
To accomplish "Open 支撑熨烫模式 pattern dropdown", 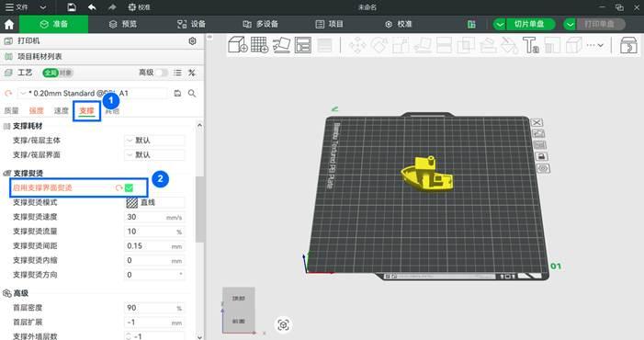I will pos(154,202).
